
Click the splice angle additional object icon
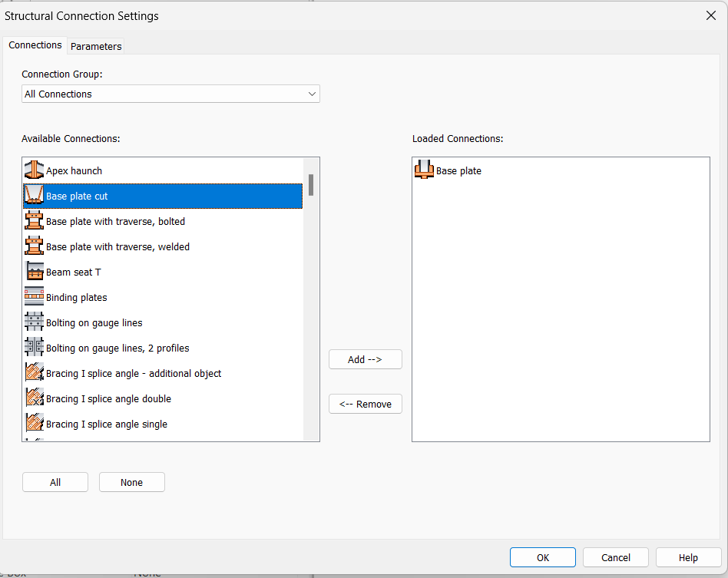click(x=34, y=373)
